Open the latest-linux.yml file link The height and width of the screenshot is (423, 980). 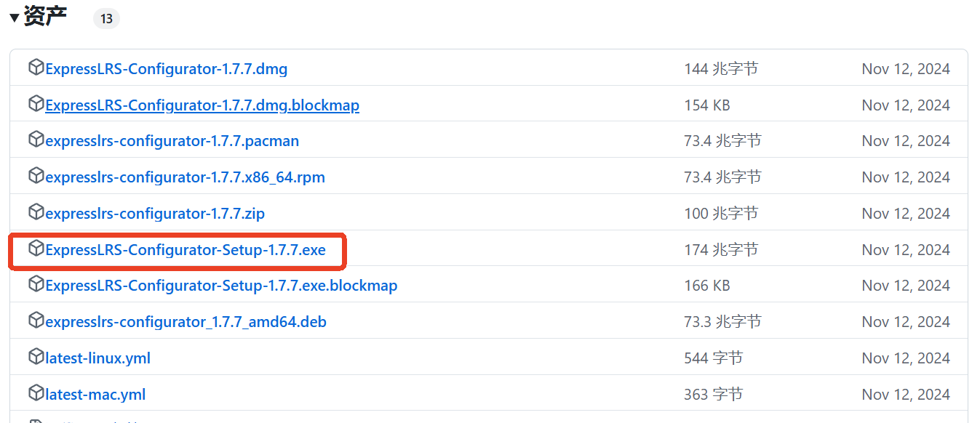97,358
